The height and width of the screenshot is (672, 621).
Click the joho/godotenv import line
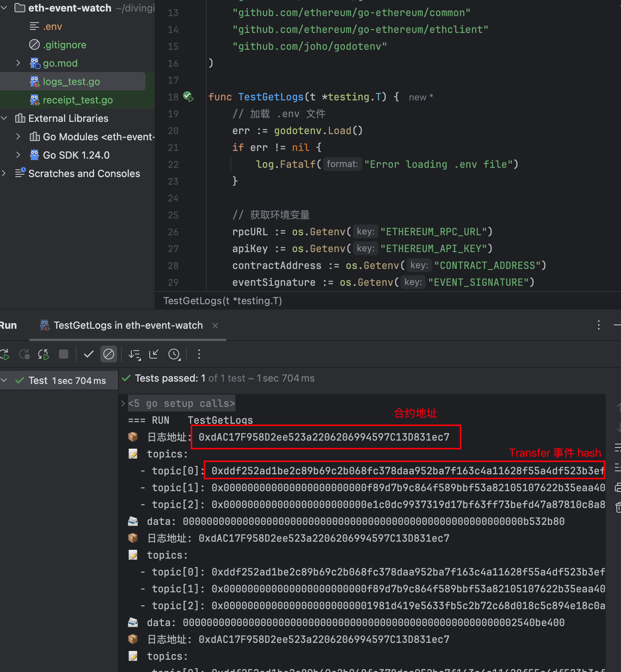coord(310,46)
